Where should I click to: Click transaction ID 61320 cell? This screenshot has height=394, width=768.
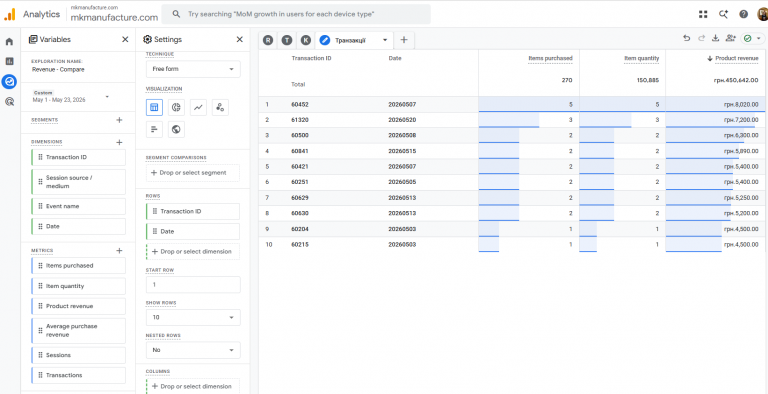coord(299,120)
